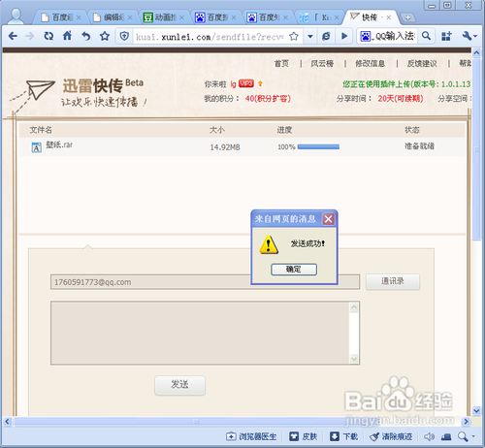Open a new tab with plus button
This screenshot has height=448, width=485.
coord(407,17)
